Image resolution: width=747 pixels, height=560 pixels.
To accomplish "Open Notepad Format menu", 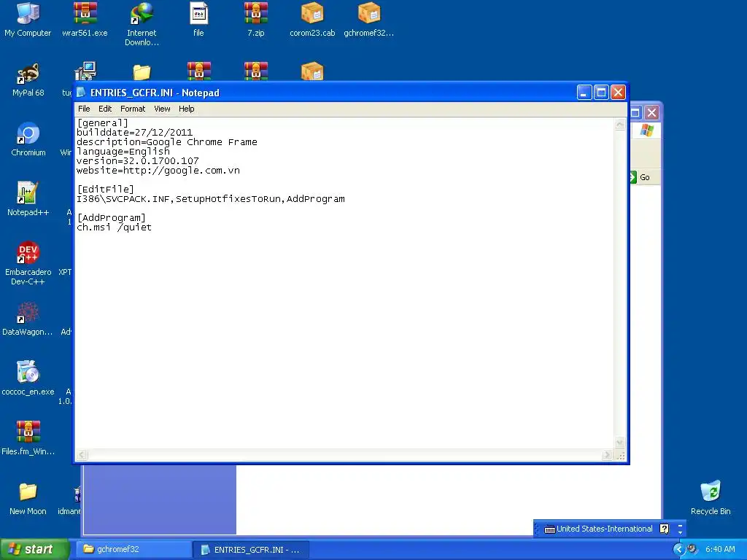I will [133, 109].
